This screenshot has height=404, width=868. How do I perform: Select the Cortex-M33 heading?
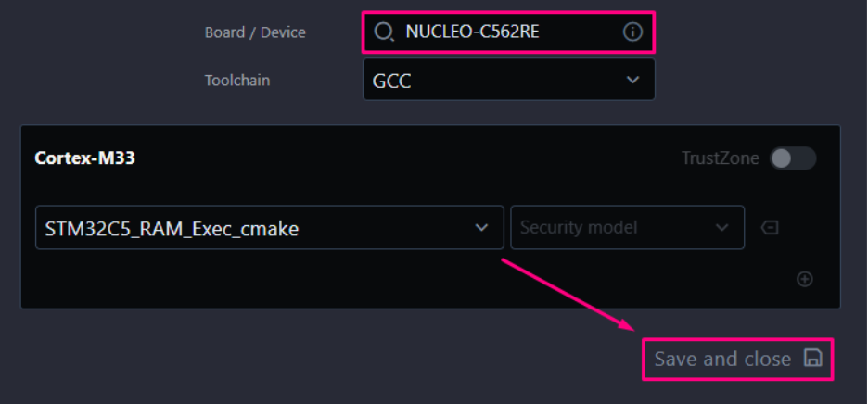click(x=84, y=158)
